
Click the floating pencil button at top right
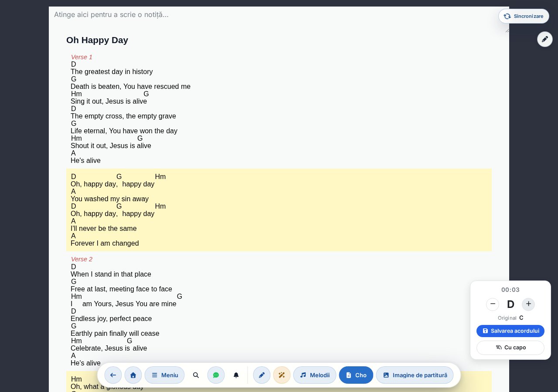click(x=544, y=39)
